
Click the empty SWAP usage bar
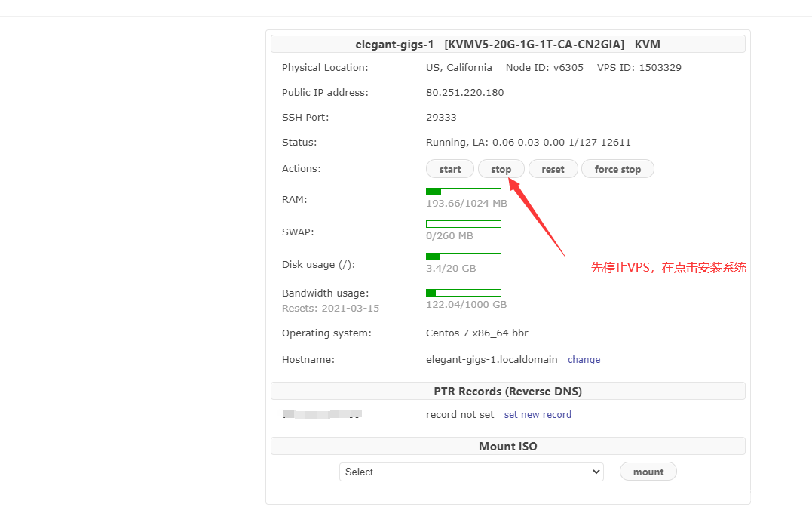point(464,224)
